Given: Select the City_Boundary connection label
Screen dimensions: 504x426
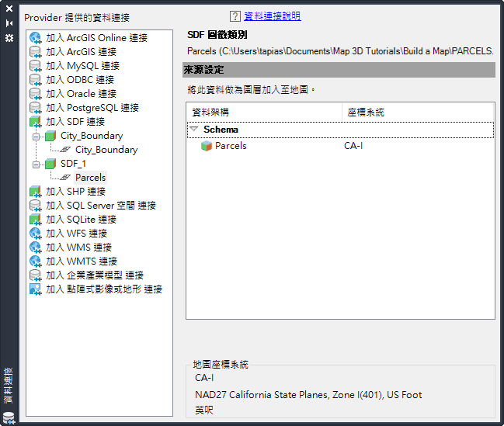Looking at the screenshot, I should tap(92, 136).
